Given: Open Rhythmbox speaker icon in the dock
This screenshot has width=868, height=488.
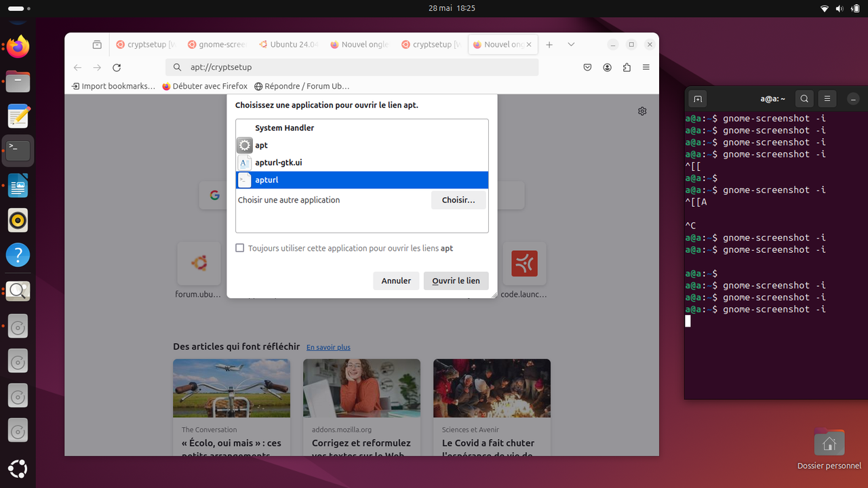Looking at the screenshot, I should [x=18, y=220].
